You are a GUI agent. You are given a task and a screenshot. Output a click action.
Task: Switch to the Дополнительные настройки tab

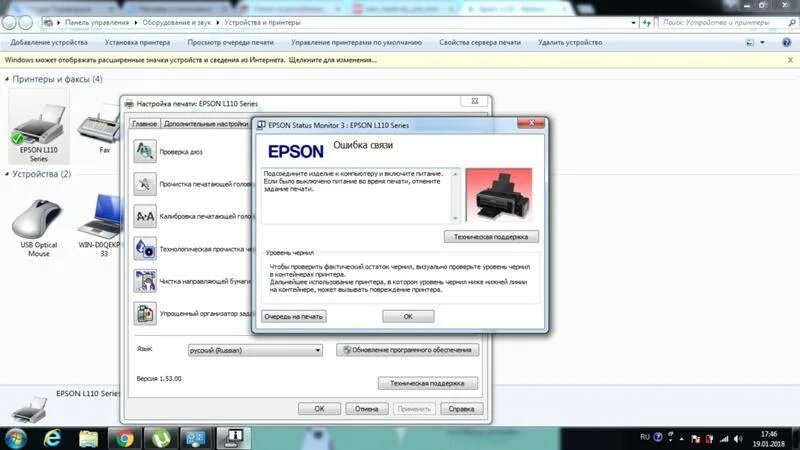click(x=206, y=123)
